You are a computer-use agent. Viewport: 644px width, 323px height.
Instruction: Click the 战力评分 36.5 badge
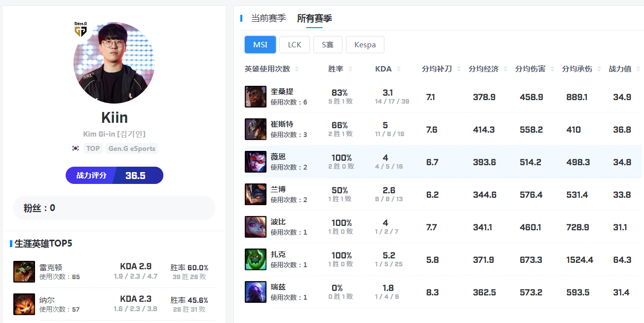pyautogui.click(x=114, y=175)
